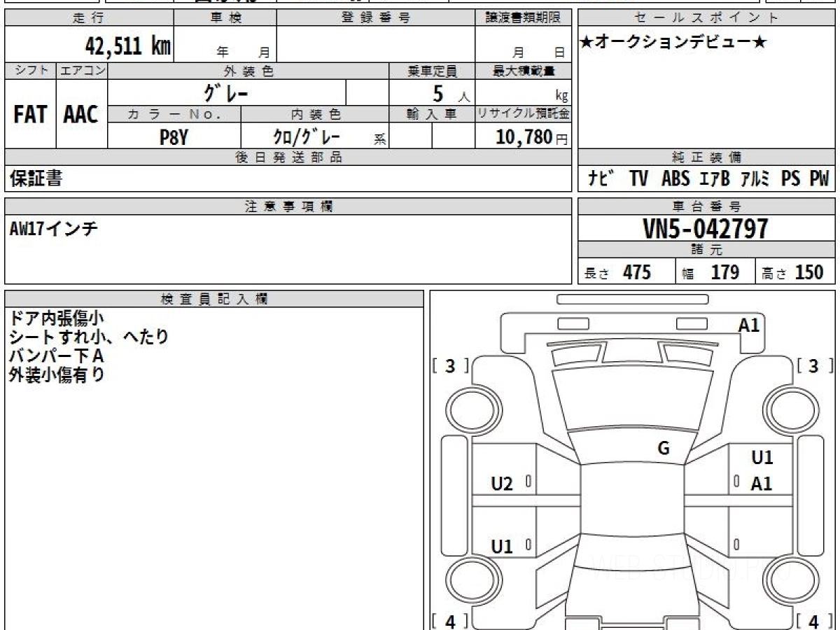This screenshot has height=630, width=840.
Task: Click the 登録番号 header cell
Action: tap(376, 18)
